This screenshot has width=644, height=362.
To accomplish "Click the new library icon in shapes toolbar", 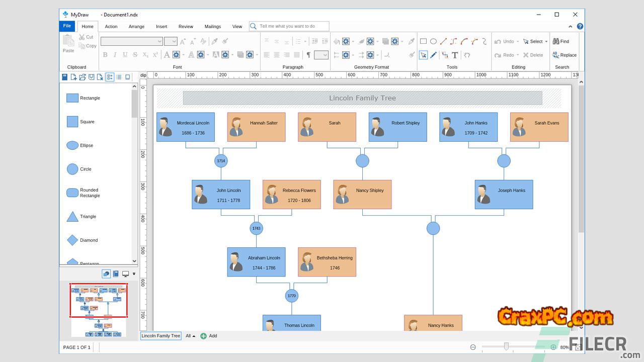I will (x=73, y=77).
